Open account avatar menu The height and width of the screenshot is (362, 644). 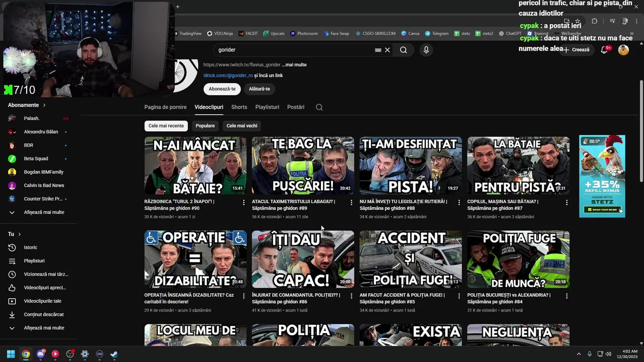click(623, 50)
